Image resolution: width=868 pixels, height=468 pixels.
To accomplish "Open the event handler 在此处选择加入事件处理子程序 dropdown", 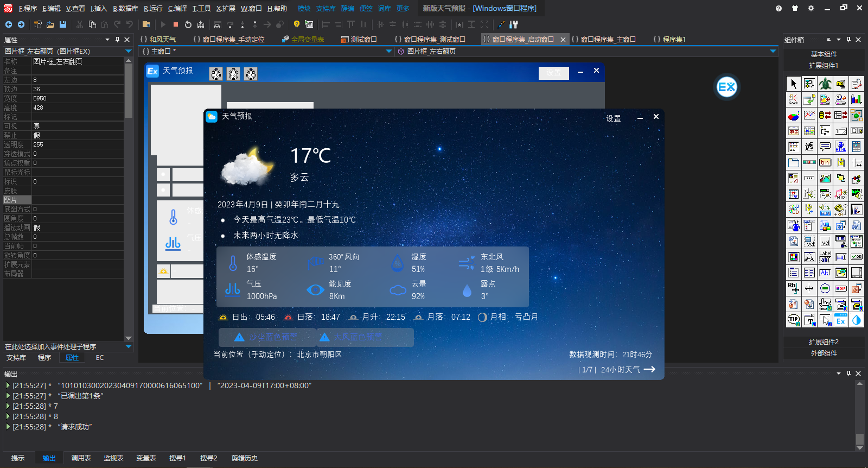I will pos(129,346).
